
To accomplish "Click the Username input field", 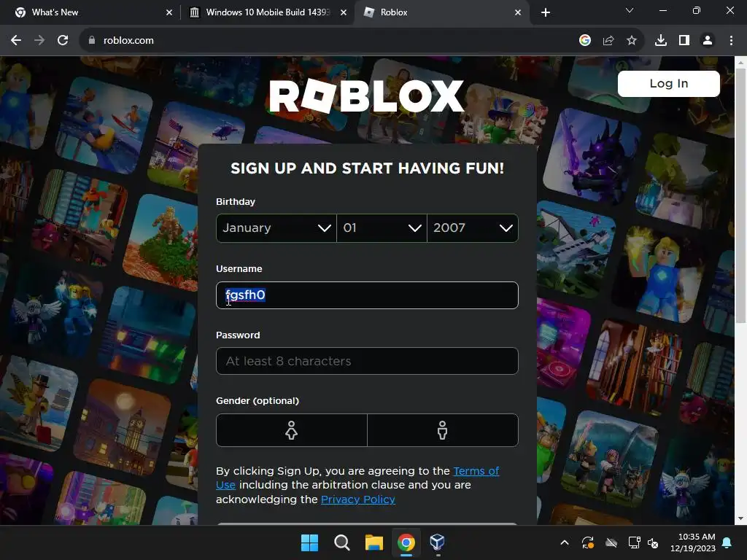I will [x=367, y=295].
